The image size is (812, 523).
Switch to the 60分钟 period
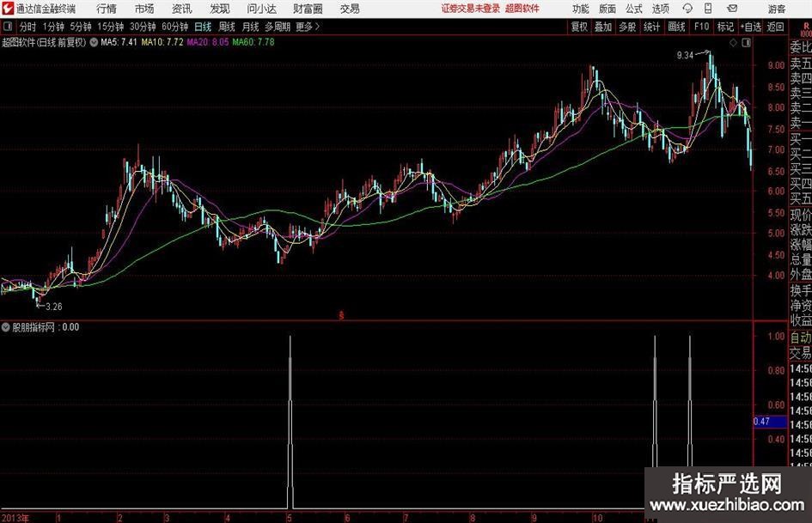coord(175,27)
